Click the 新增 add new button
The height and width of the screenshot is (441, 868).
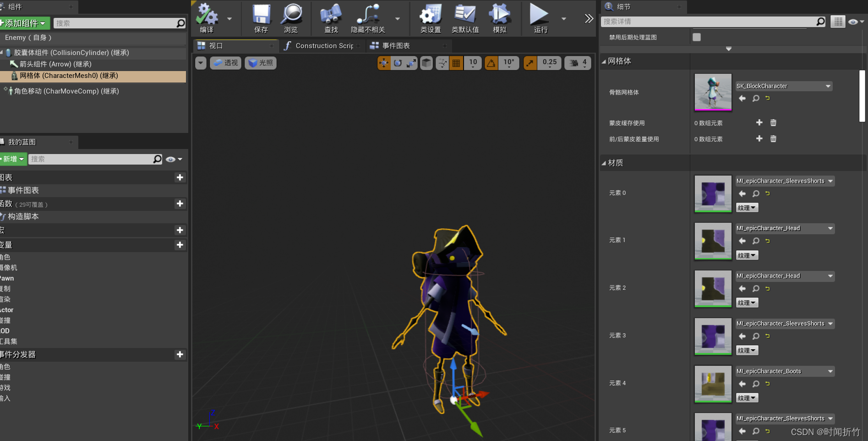tap(13, 159)
